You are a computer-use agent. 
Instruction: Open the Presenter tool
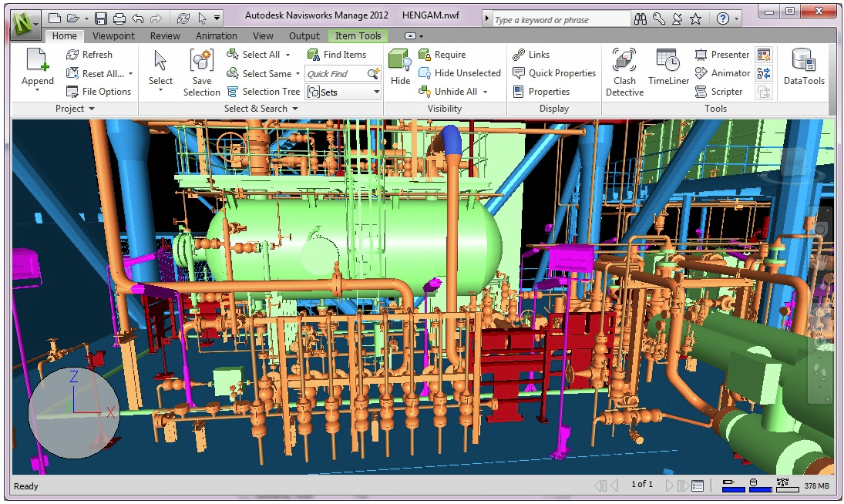pyautogui.click(x=721, y=55)
